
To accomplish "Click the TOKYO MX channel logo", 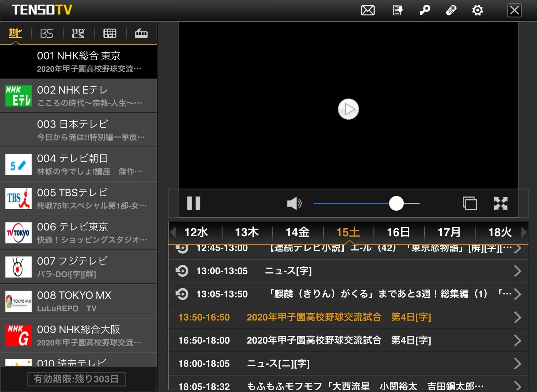I will click(x=18, y=301).
